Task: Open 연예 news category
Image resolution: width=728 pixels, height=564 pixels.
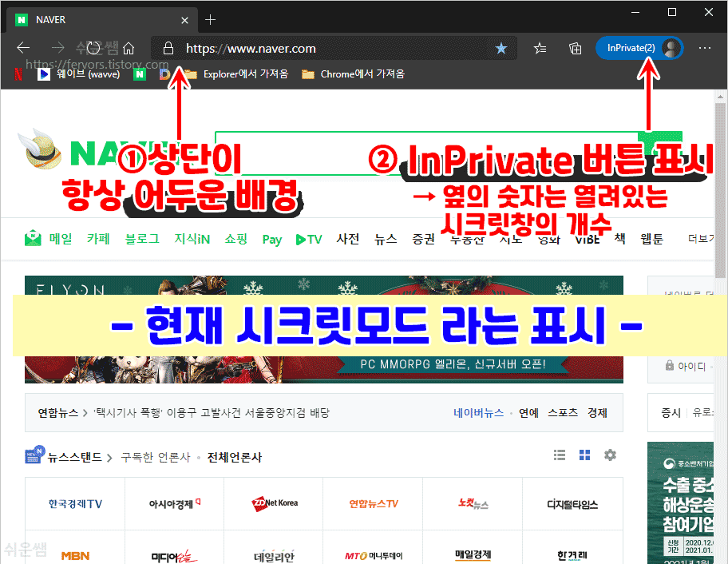Action: click(528, 413)
